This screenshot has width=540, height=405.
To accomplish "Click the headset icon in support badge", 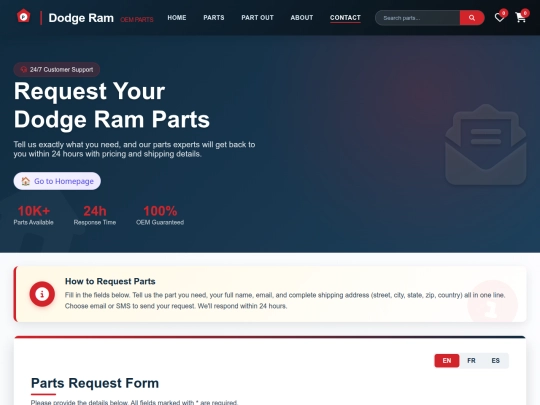I will tap(23, 70).
